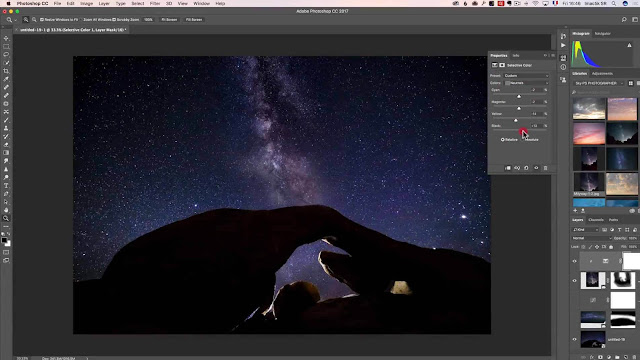Open the layer Kind filter dropdown
640x360 pixels.
point(585,230)
